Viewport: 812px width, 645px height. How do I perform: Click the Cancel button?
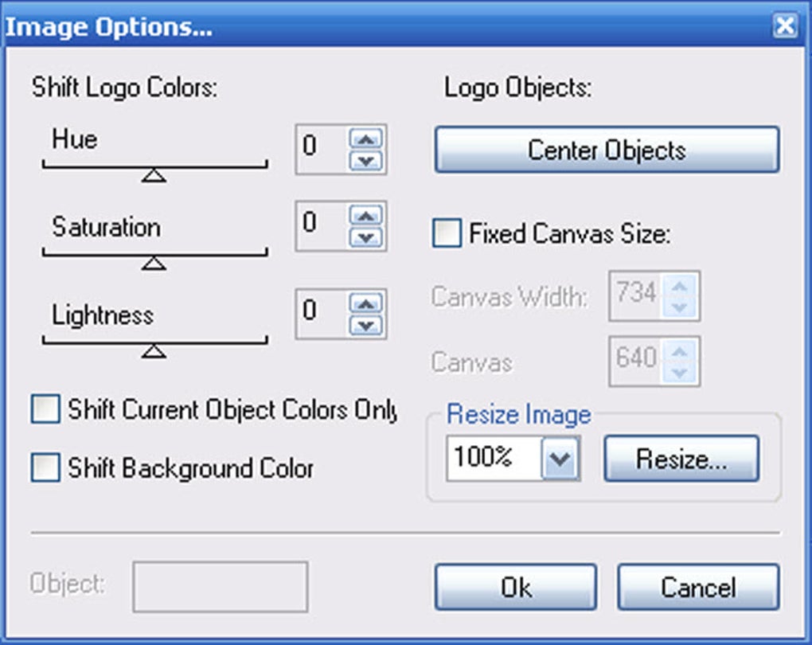[x=697, y=587]
